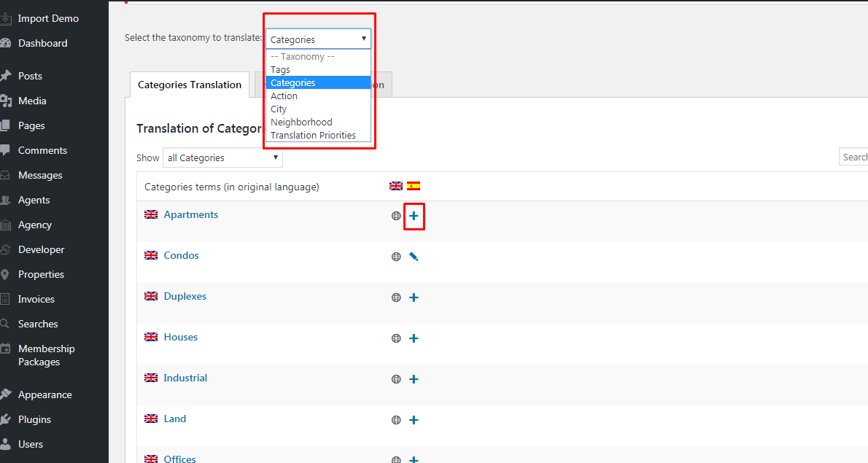This screenshot has width=868, height=463.
Task: Select Tags in the taxonomy list
Action: pyautogui.click(x=280, y=70)
